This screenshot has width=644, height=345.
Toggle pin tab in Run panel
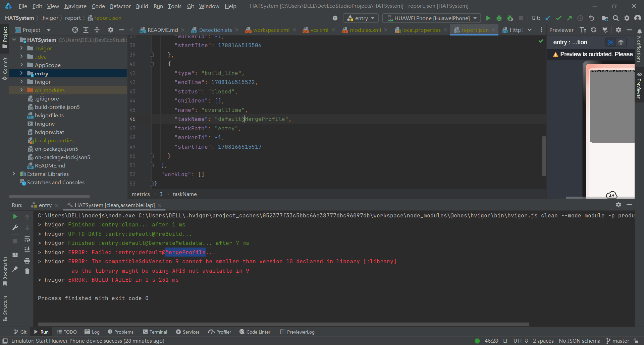coord(15,269)
